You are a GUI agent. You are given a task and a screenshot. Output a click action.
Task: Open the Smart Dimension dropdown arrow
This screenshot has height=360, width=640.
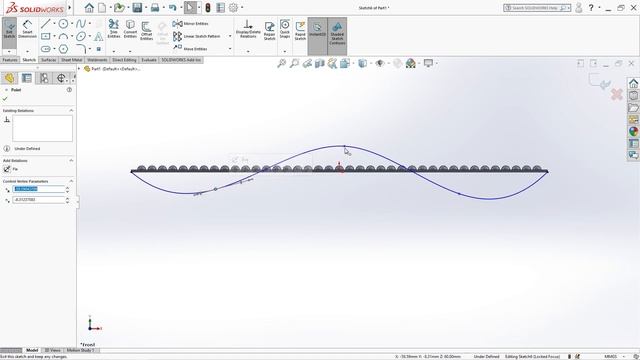(27, 51)
